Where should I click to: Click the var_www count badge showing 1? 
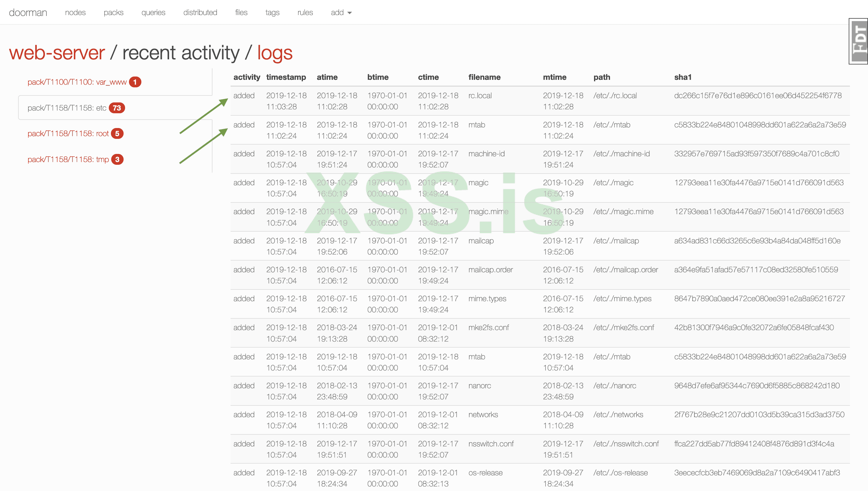tap(135, 82)
